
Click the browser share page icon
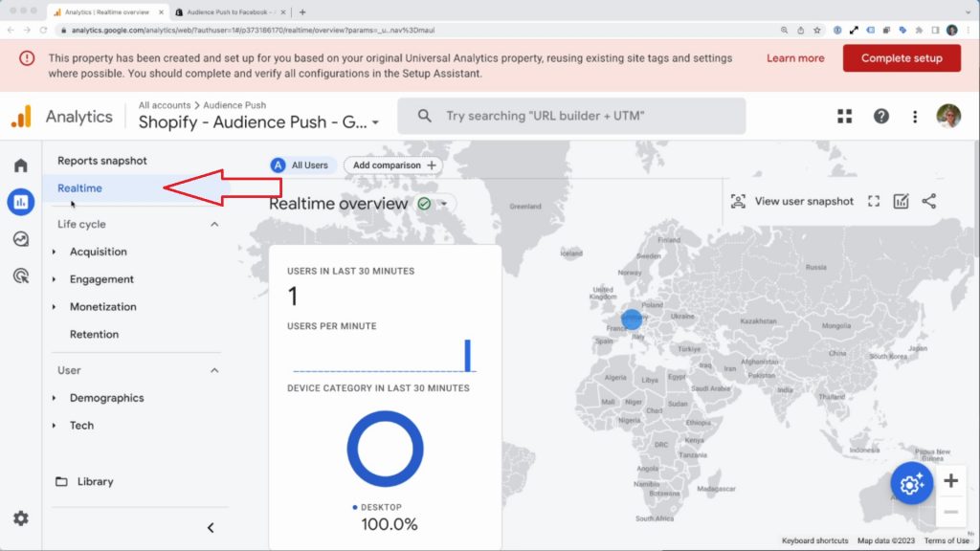click(x=800, y=30)
